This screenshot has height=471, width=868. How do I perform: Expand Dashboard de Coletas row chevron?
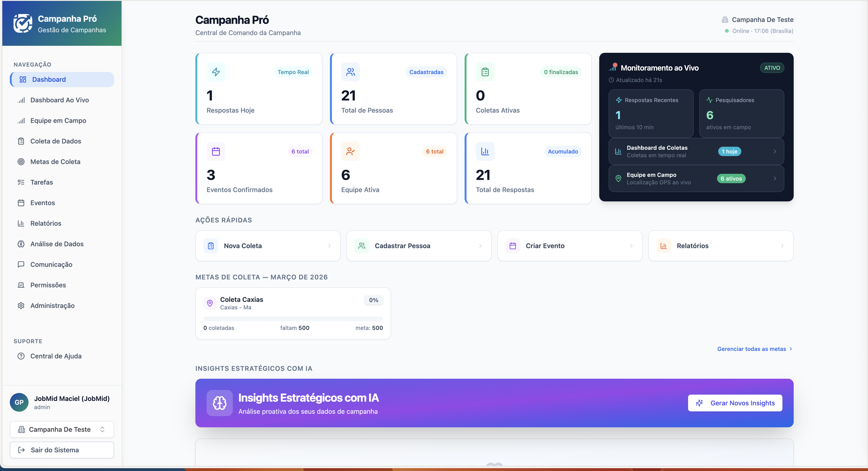click(775, 151)
